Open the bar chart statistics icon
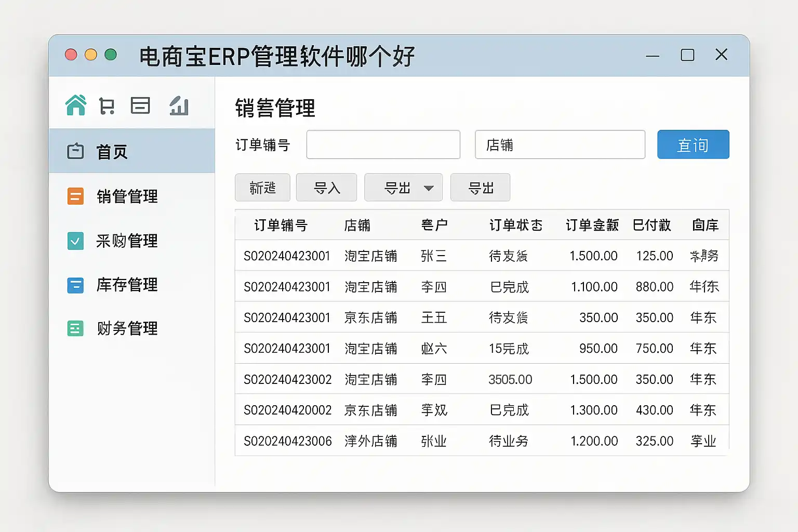The width and height of the screenshot is (798, 532). (179, 105)
